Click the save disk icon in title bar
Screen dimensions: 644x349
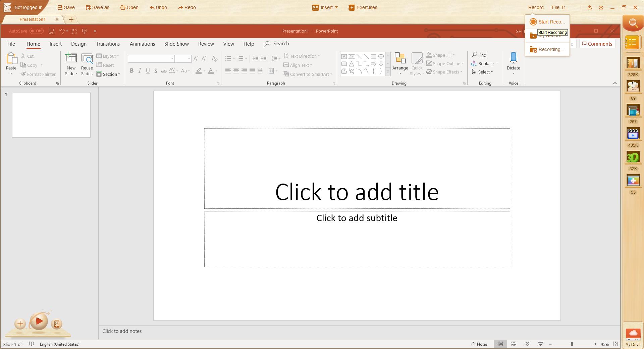(52, 31)
